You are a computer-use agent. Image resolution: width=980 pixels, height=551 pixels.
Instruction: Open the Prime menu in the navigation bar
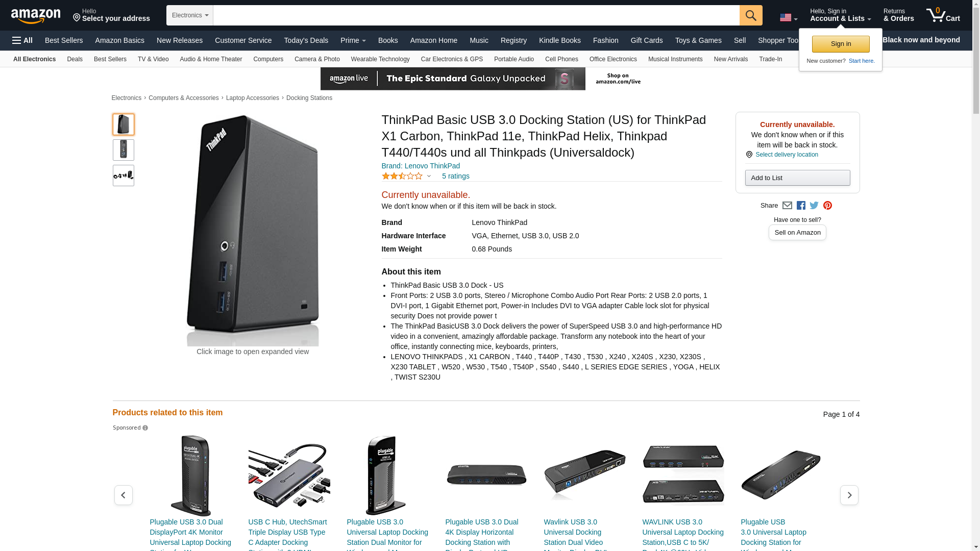(353, 40)
